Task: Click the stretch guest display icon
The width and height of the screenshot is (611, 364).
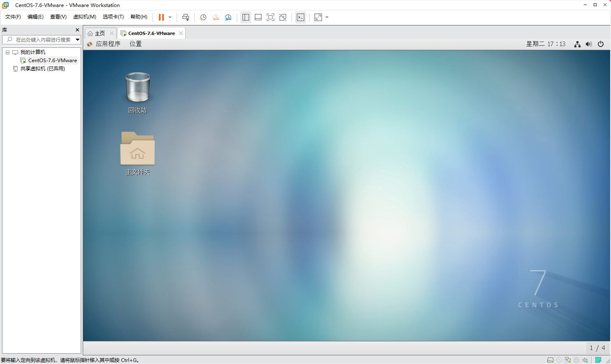Action: point(318,17)
